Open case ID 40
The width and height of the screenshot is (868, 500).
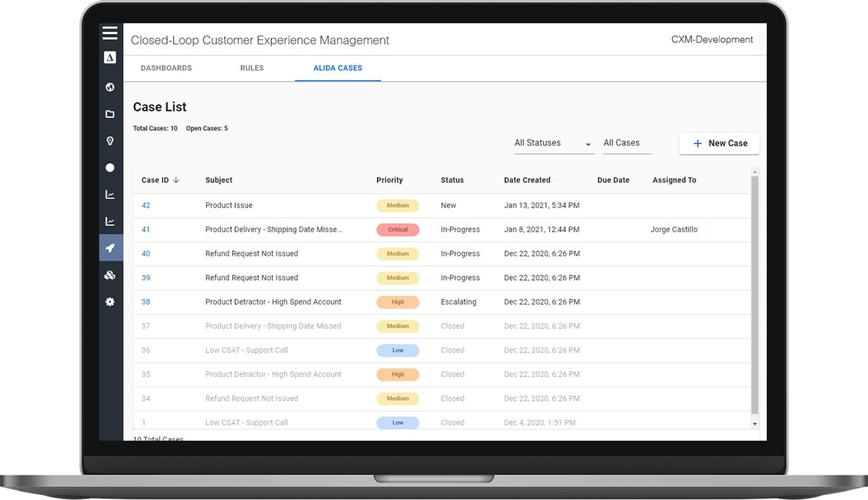[x=146, y=254]
